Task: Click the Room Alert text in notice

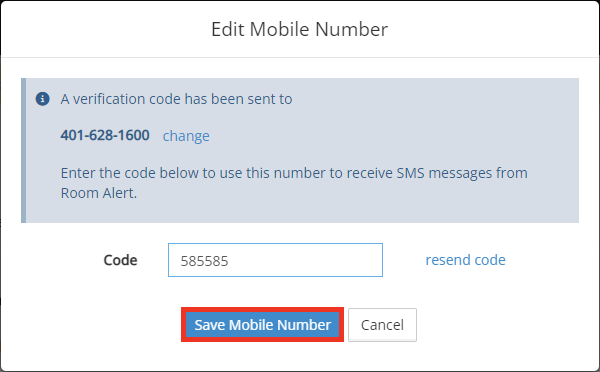Action: click(x=98, y=193)
